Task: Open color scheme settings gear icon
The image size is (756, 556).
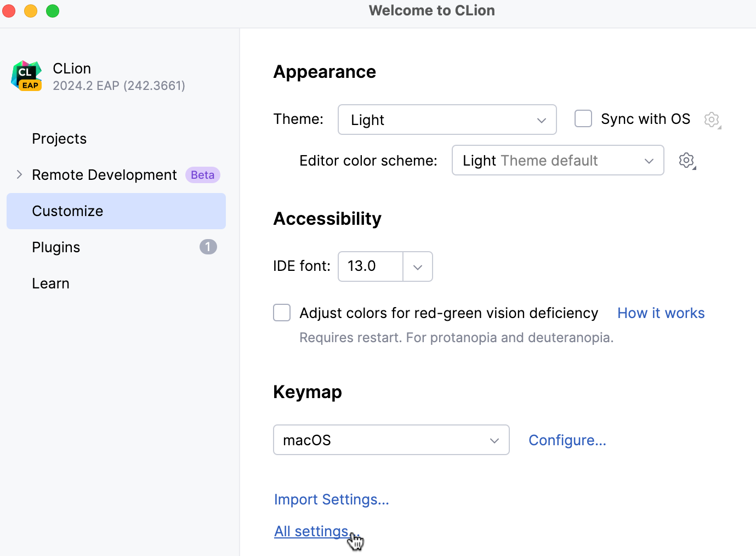Action: click(686, 160)
